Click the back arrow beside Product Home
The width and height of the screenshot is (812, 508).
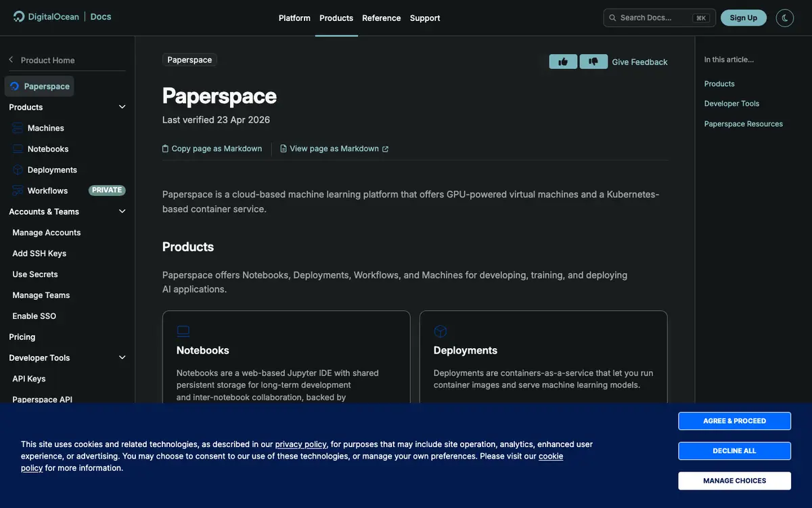pos(11,60)
